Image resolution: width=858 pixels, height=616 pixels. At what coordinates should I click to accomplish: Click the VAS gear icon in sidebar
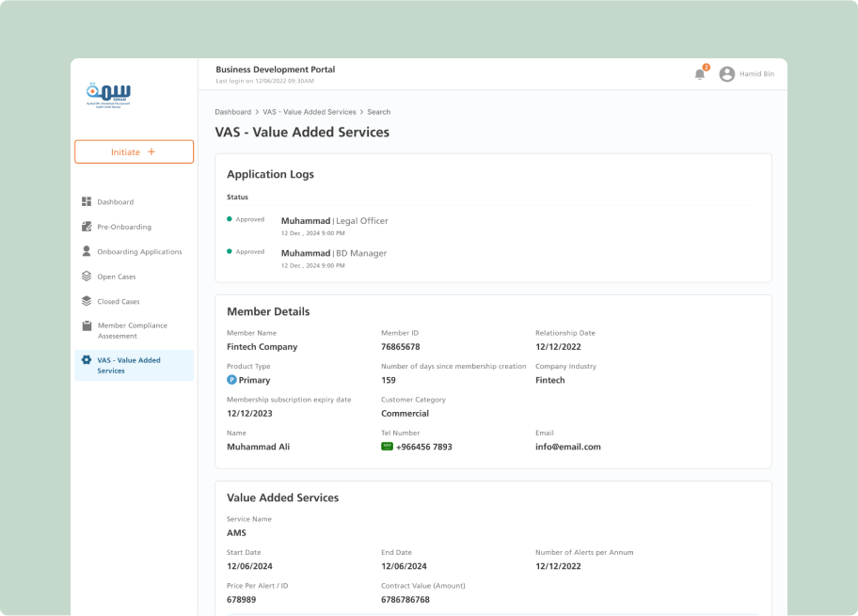pos(87,360)
